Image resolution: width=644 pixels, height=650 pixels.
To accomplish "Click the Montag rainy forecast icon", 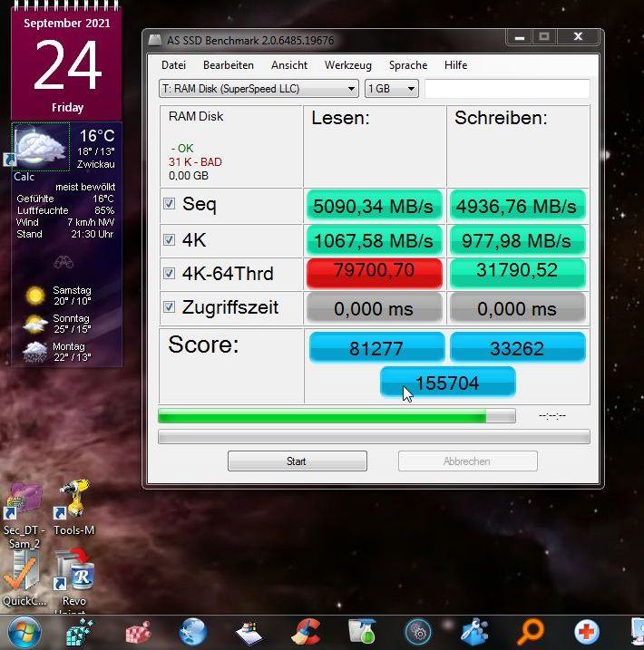I will click(35, 352).
